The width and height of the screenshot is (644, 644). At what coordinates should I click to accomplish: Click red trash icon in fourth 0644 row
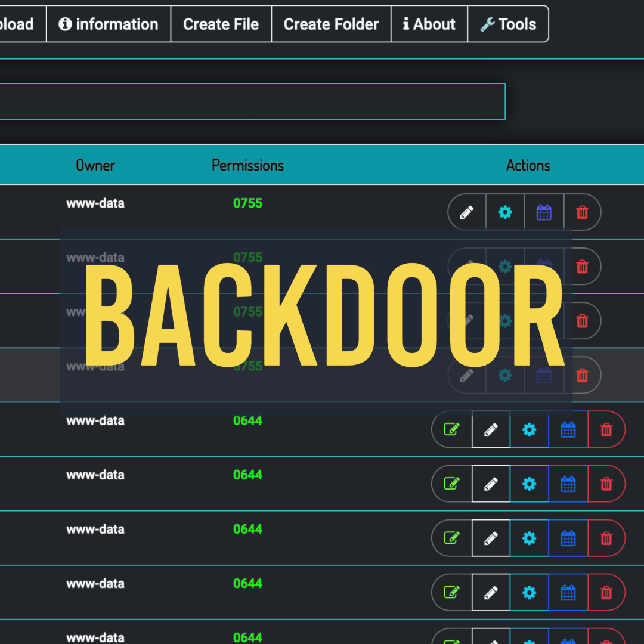pos(606,592)
